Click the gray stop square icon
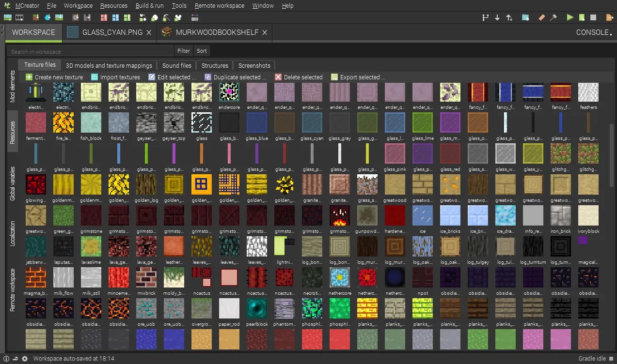The height and width of the screenshot is (364, 617). (593, 17)
